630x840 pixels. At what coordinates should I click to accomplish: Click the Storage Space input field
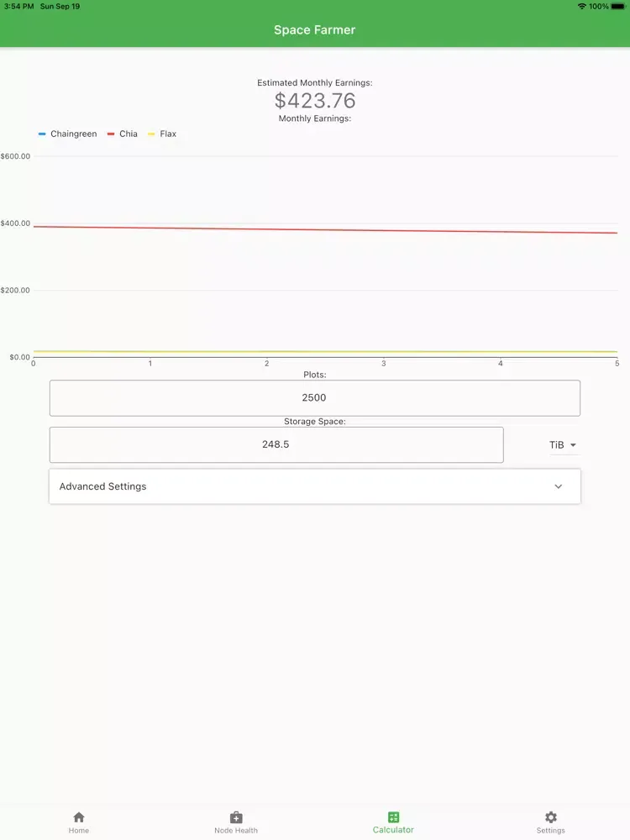point(276,444)
